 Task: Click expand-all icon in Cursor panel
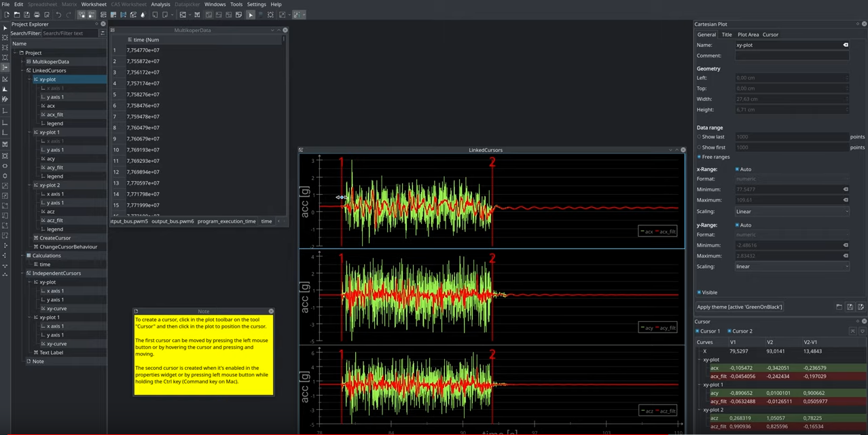pos(862,331)
